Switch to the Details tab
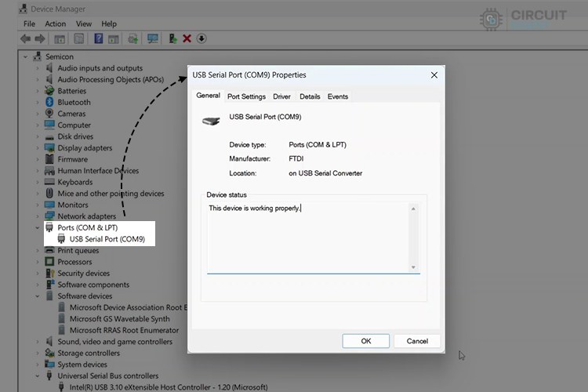Viewport: 588px width, 392px height. click(x=310, y=96)
